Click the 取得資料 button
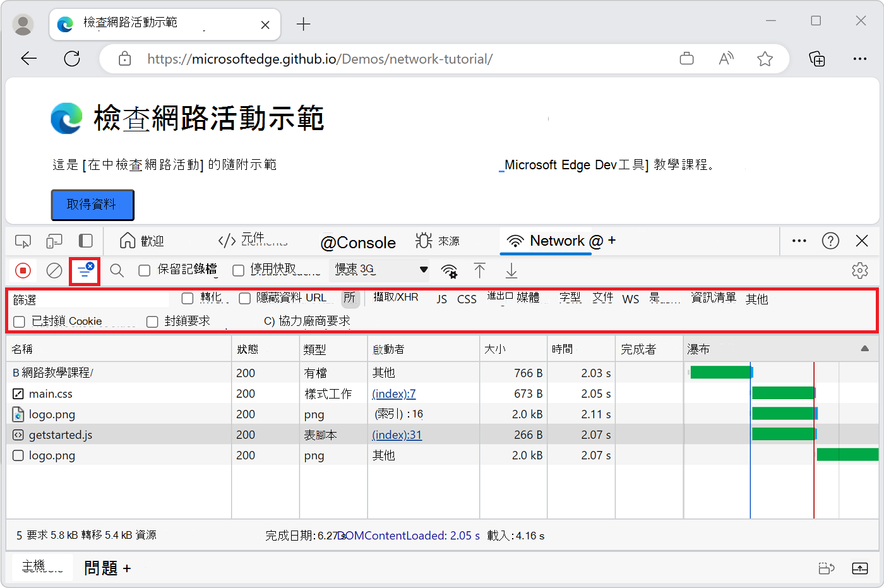884x588 pixels. click(x=92, y=205)
